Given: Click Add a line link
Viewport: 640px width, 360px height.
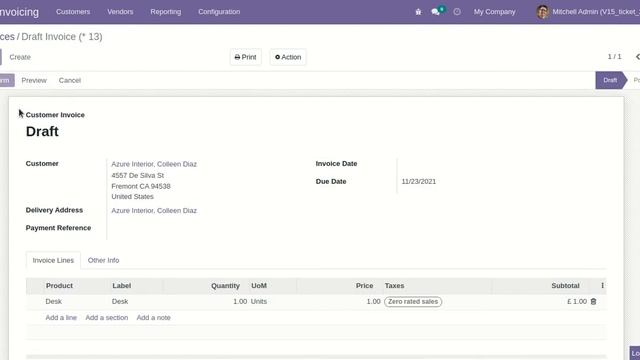Looking at the screenshot, I should click(x=61, y=318).
